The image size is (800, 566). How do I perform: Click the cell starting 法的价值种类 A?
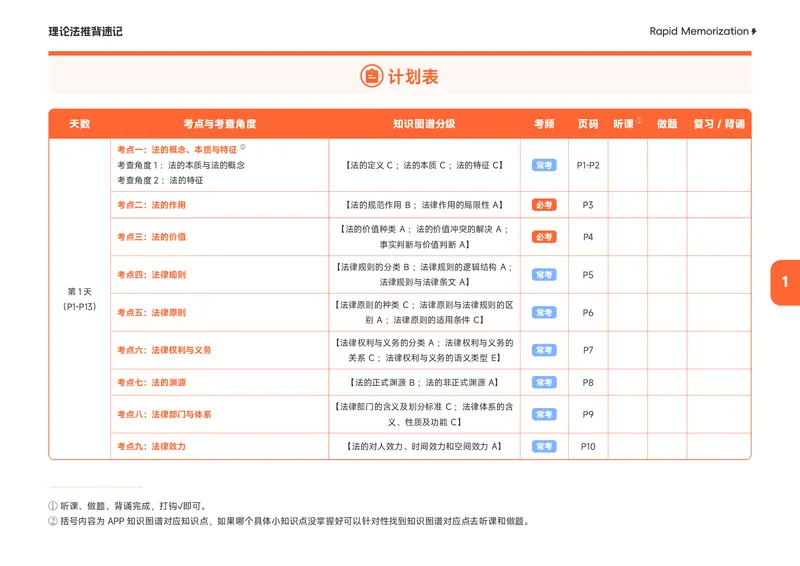[424, 237]
